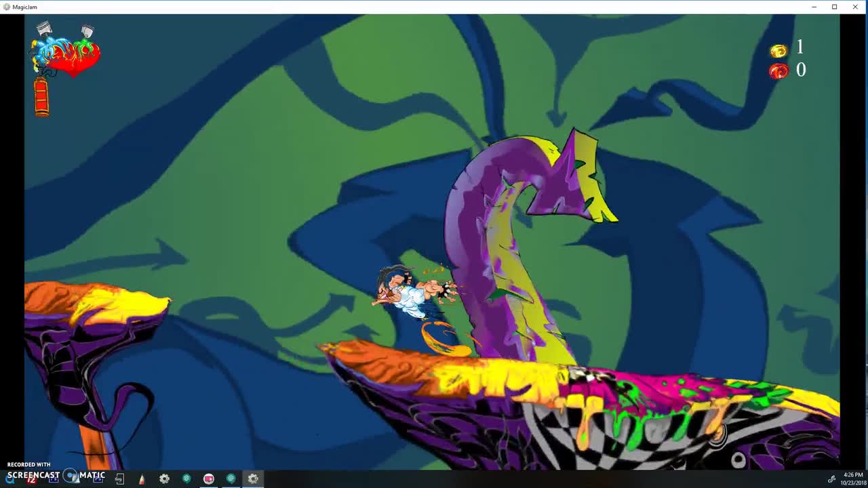Maximize the MagicJam game window
The image size is (868, 488).
click(835, 7)
